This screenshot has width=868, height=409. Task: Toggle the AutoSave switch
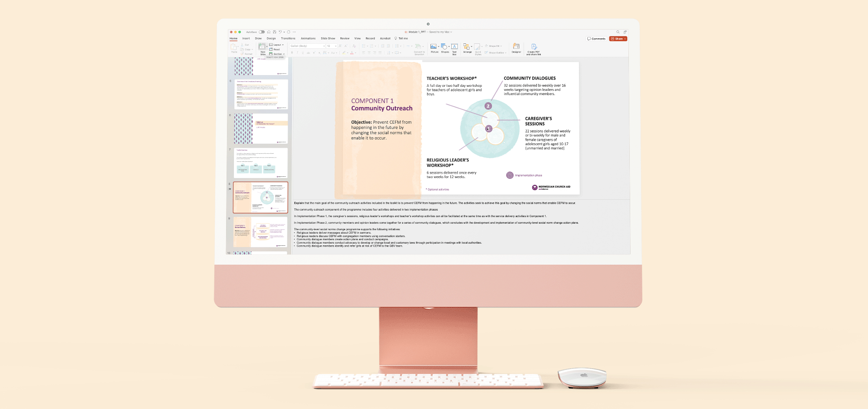262,32
